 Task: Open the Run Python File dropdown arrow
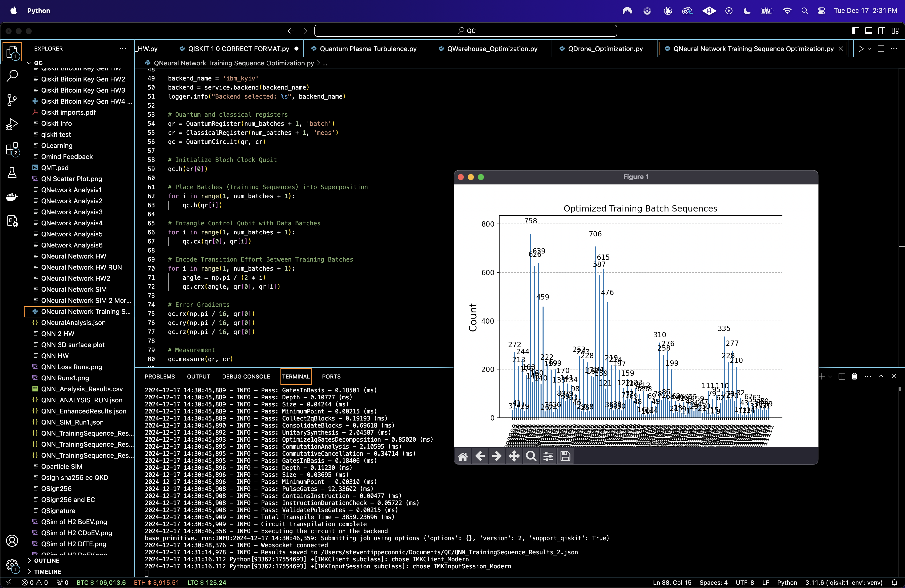[x=869, y=49]
